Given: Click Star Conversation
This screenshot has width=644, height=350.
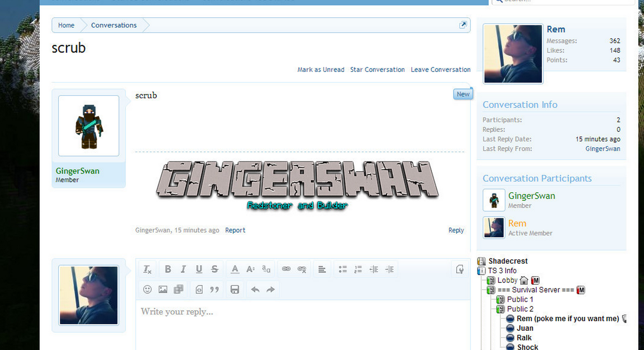Looking at the screenshot, I should [377, 70].
